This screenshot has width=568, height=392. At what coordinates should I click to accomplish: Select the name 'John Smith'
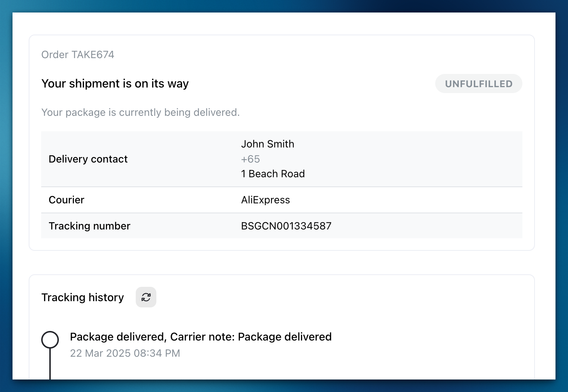267,144
